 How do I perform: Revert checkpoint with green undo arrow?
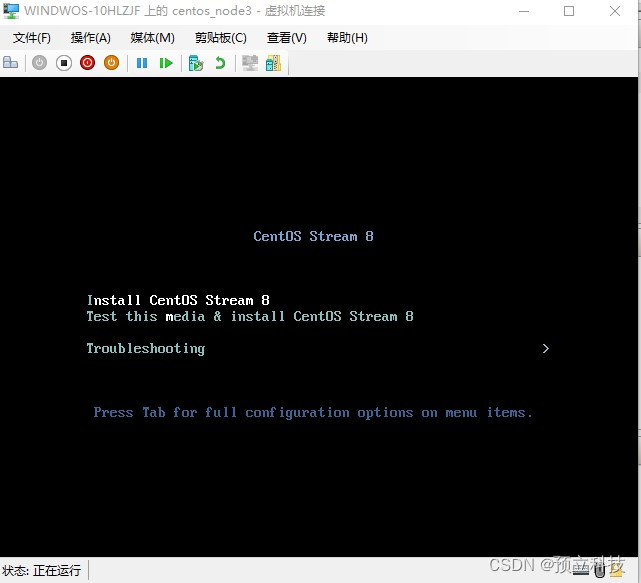coord(220,63)
